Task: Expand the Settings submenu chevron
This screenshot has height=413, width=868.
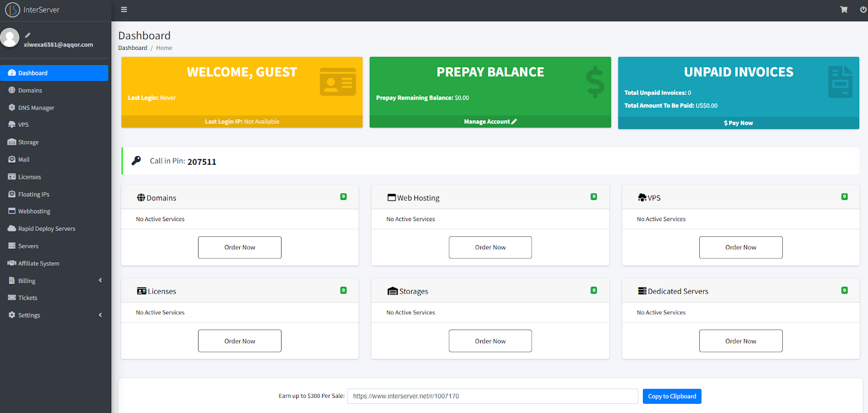Action: coord(100,315)
